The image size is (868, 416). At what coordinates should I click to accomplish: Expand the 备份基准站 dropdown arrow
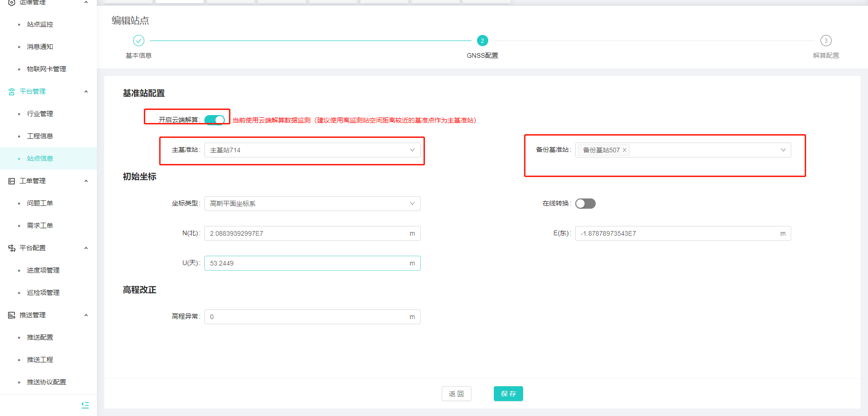tap(783, 150)
